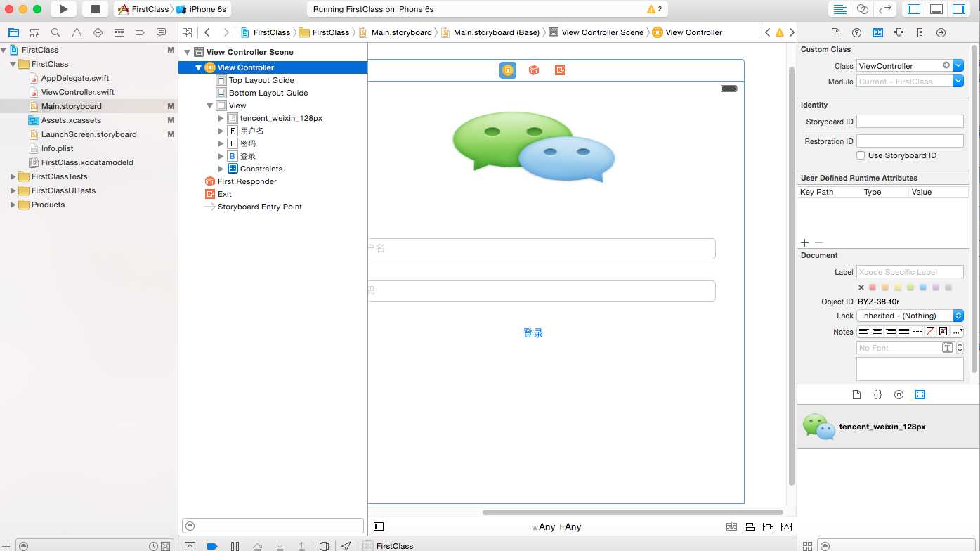Toggle the Utilities panel visibility
Viewport: 980px width, 551px height.
[959, 9]
